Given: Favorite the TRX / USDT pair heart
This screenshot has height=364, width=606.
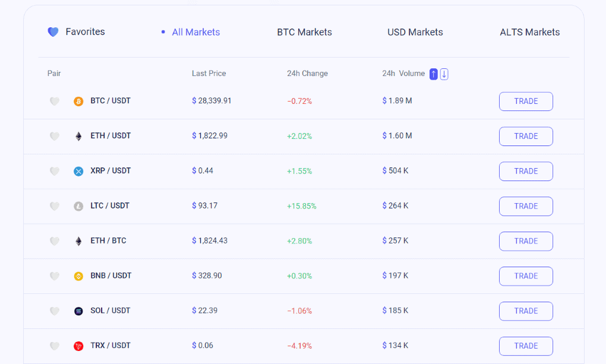Looking at the screenshot, I should click(x=55, y=346).
